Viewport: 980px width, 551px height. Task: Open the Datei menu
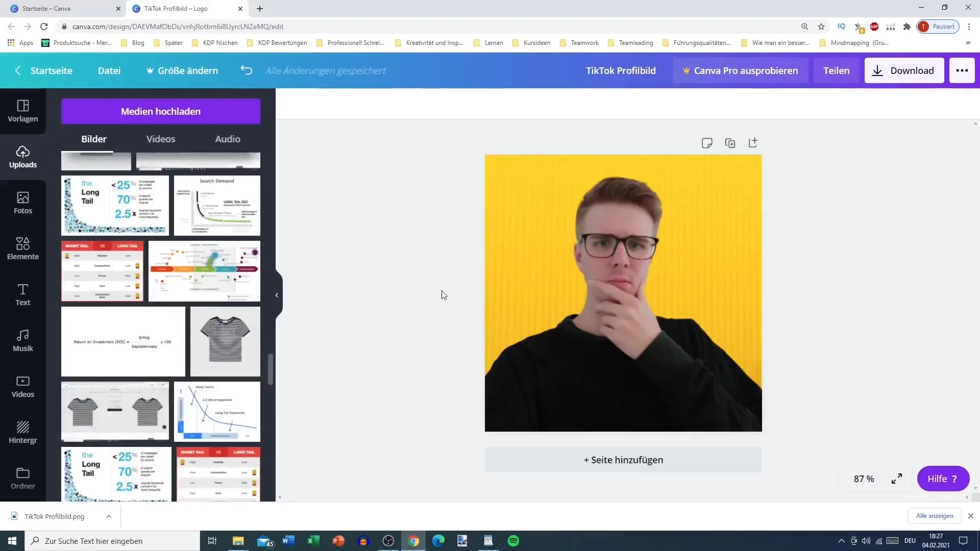(x=109, y=70)
